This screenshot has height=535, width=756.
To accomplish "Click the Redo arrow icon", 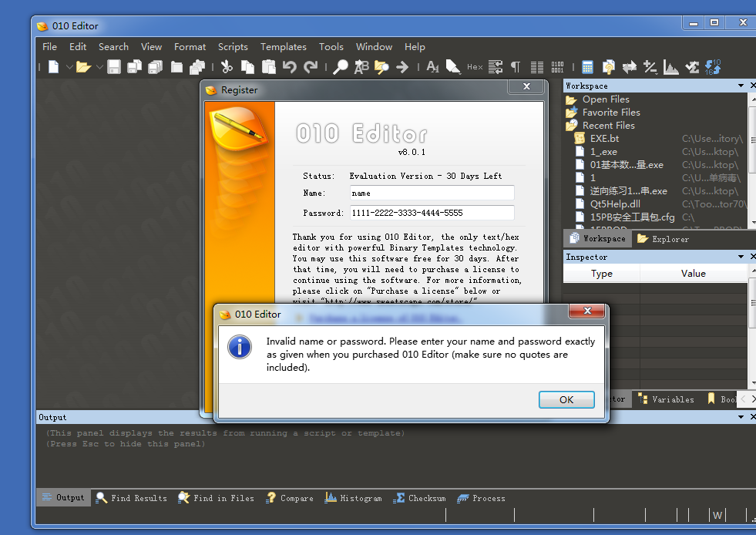I will 311,67.
